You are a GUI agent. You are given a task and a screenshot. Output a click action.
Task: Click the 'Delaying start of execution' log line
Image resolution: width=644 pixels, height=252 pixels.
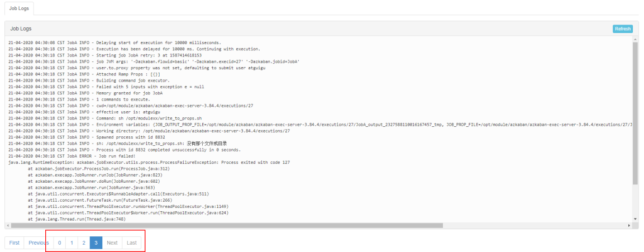(115, 42)
